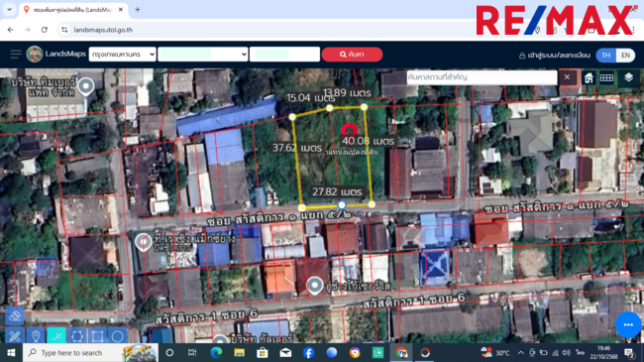Expand the district dropdown next to province
The image size is (644, 362).
tap(203, 55)
